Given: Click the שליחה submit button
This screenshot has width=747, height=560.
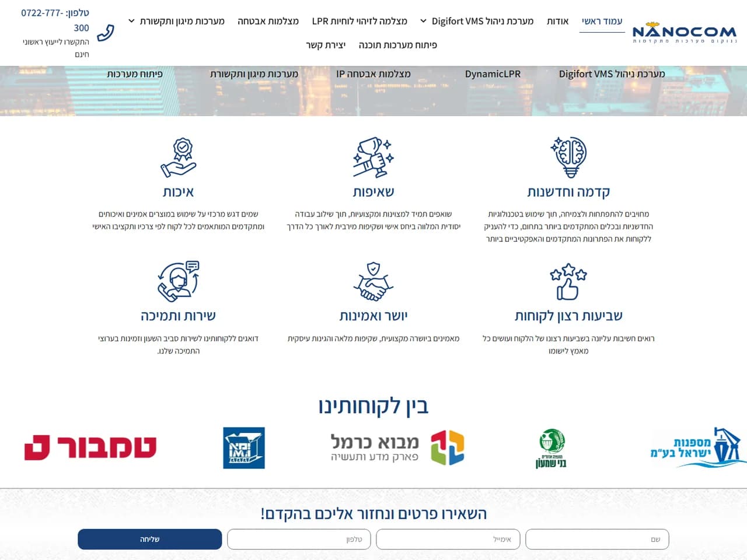Looking at the screenshot, I should coord(150,540).
